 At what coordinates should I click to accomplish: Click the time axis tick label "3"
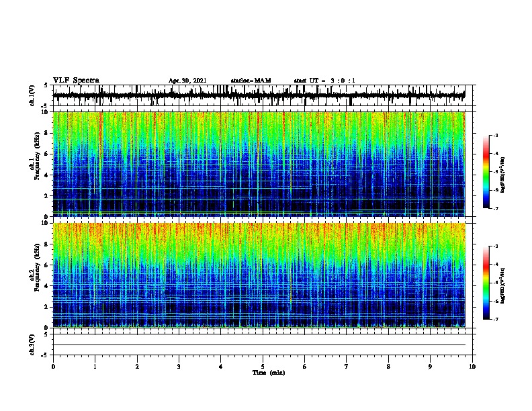pyautogui.click(x=179, y=367)
